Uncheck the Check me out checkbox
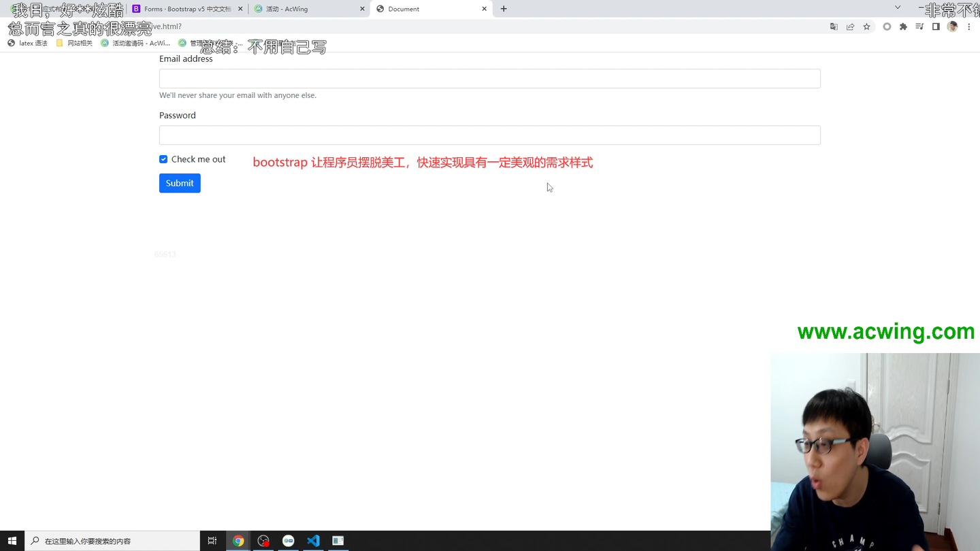 (x=163, y=158)
